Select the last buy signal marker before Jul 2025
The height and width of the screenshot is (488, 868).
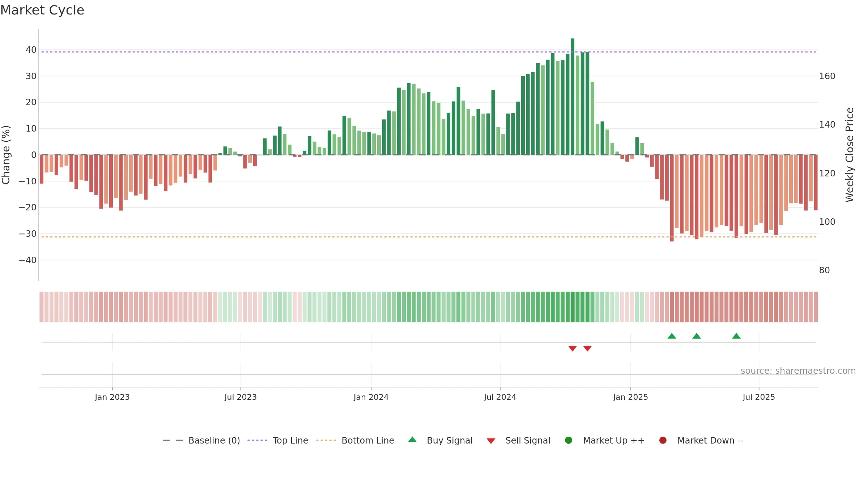coord(736,336)
